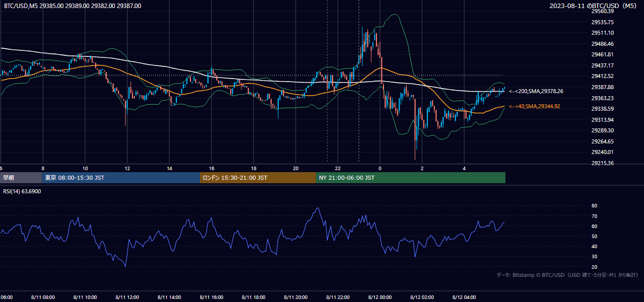This screenshot has width=644, height=302.
Task: Click RSI scale value 60
Action: tap(594, 226)
